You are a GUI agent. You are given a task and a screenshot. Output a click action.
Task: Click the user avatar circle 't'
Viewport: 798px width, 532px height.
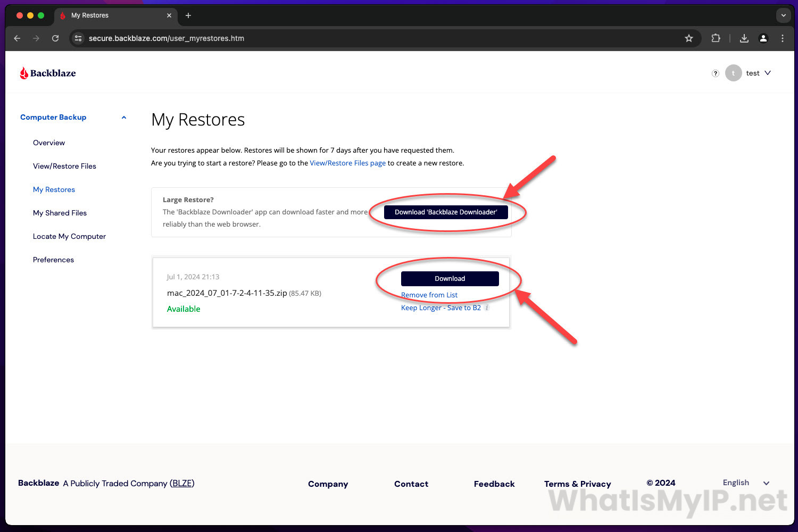(x=733, y=73)
